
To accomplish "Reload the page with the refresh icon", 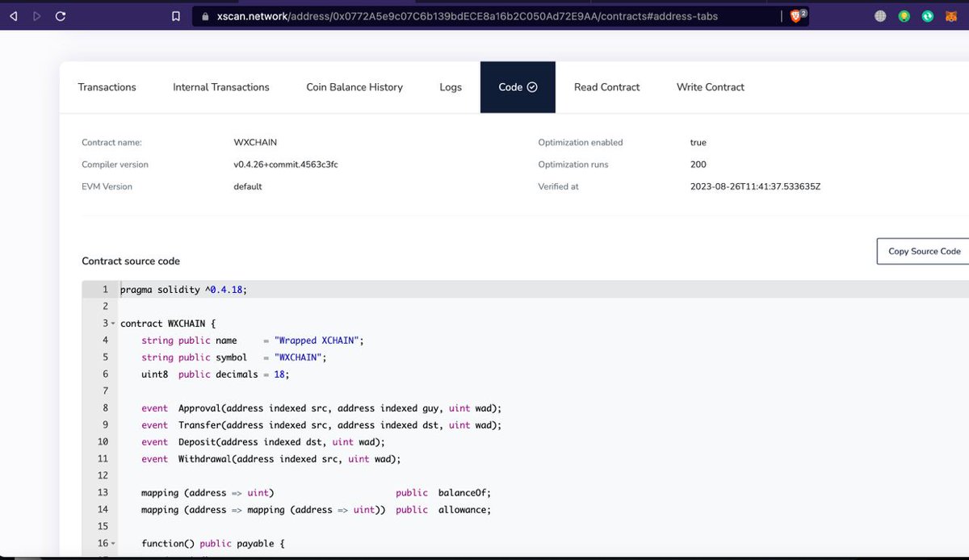I will point(61,16).
